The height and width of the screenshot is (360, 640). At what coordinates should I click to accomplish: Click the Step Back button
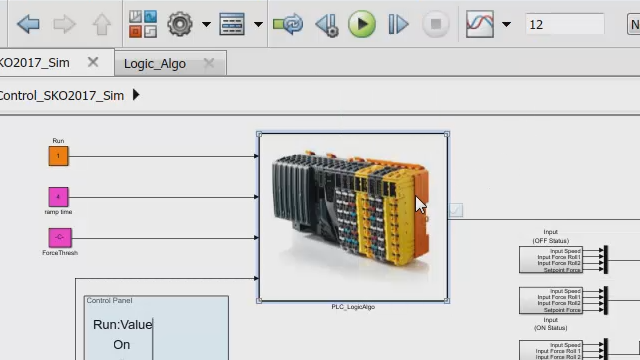pos(327,25)
